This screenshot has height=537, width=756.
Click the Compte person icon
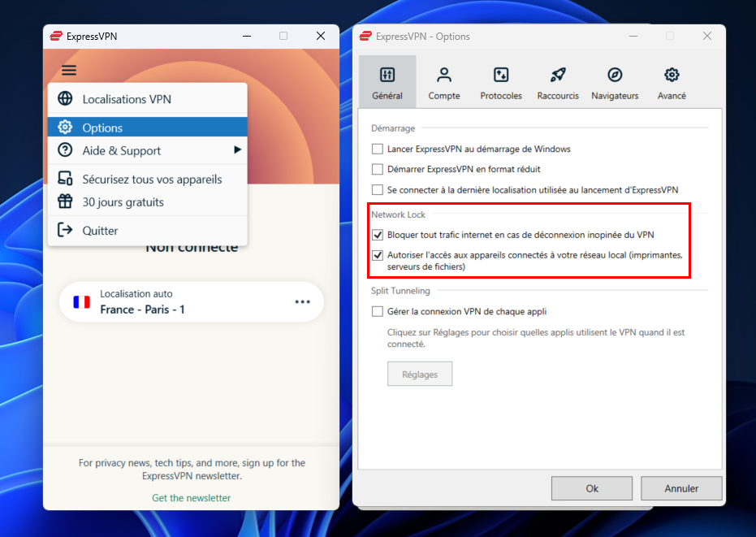pyautogui.click(x=444, y=75)
